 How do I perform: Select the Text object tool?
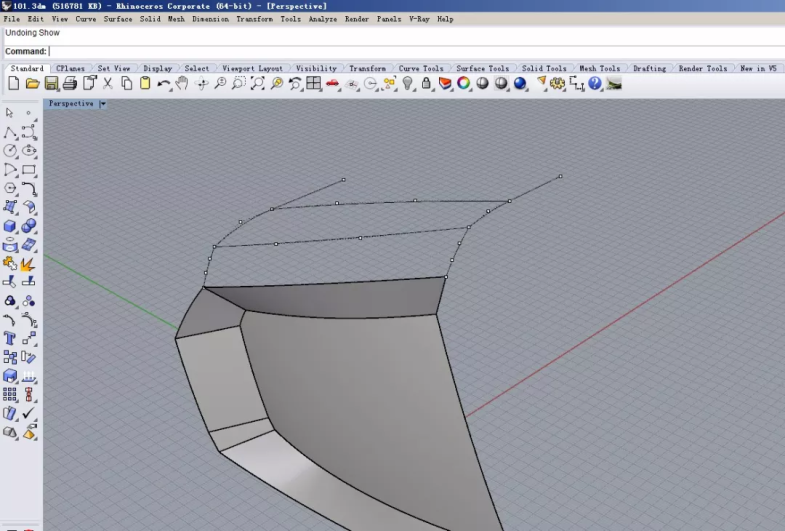[x=11, y=339]
